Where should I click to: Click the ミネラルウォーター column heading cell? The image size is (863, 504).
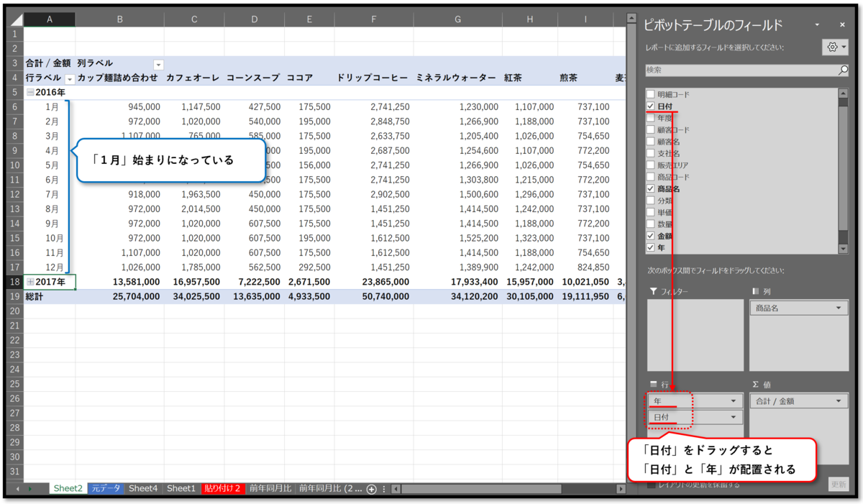(457, 78)
